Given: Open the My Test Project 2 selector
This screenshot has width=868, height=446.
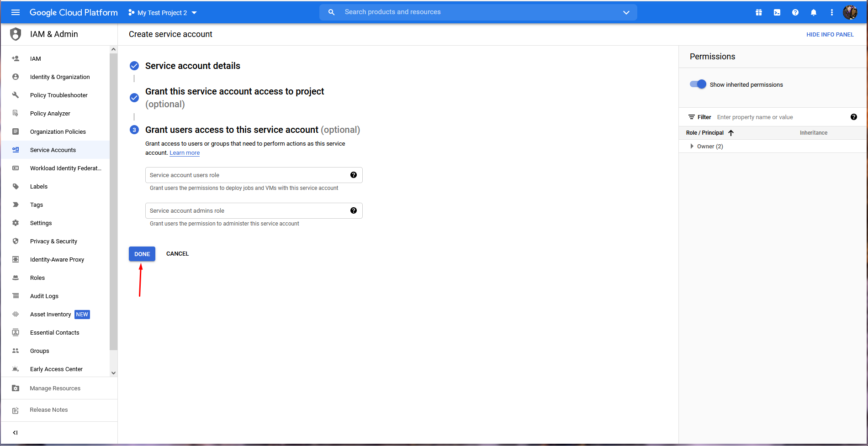Looking at the screenshot, I should tap(162, 13).
